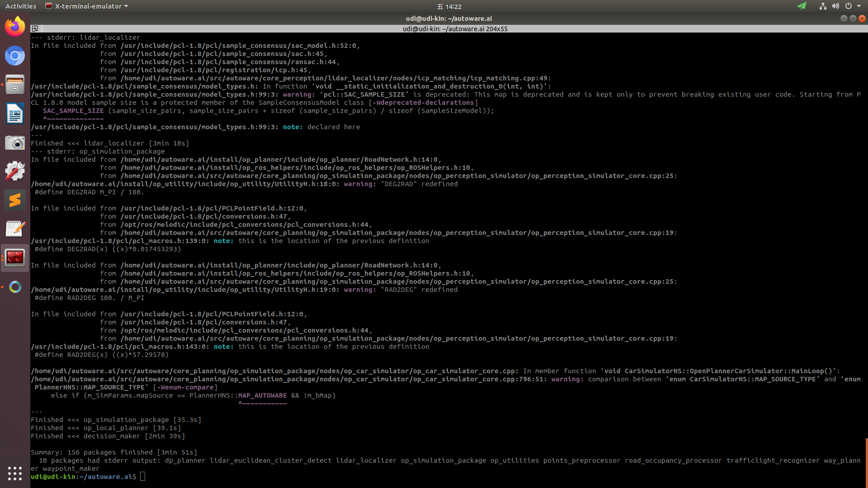This screenshot has height=488, width=868.
Task: Click the '[-Wdeprecated-declarations]' flag text
Action: pos(423,103)
